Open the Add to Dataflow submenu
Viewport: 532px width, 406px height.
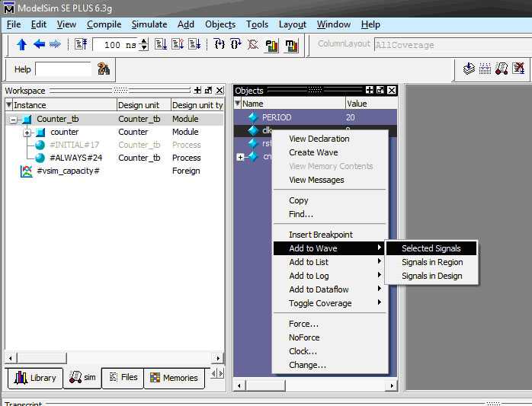[x=328, y=289]
